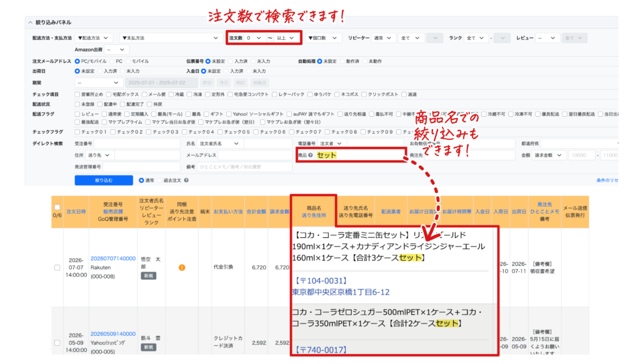Check the 冷蔵 checkbox
The height and width of the screenshot is (364, 640).
(x=171, y=94)
